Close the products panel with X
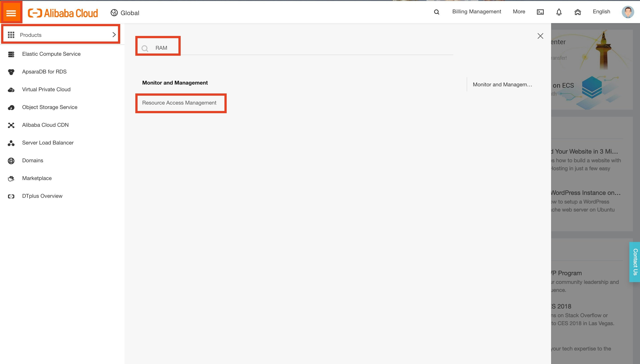Viewport: 640px width, 364px height. (540, 36)
